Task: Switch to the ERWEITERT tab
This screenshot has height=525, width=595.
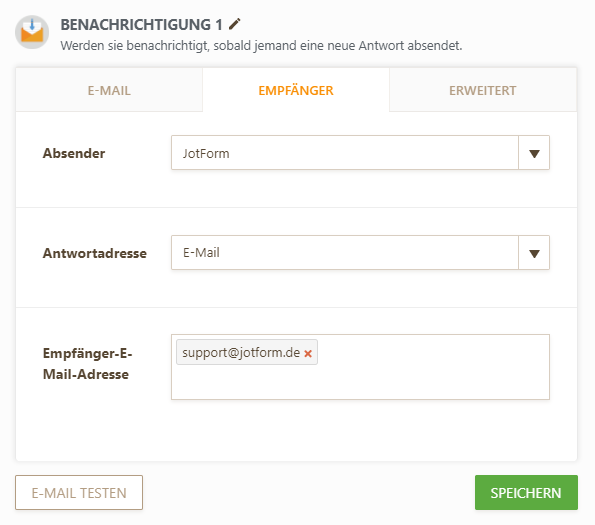Action: point(483,90)
